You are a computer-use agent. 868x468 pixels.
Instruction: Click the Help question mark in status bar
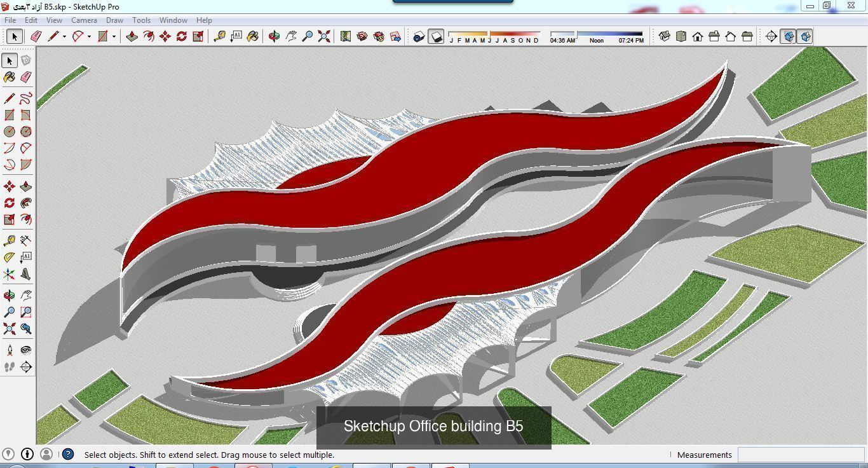click(x=68, y=454)
